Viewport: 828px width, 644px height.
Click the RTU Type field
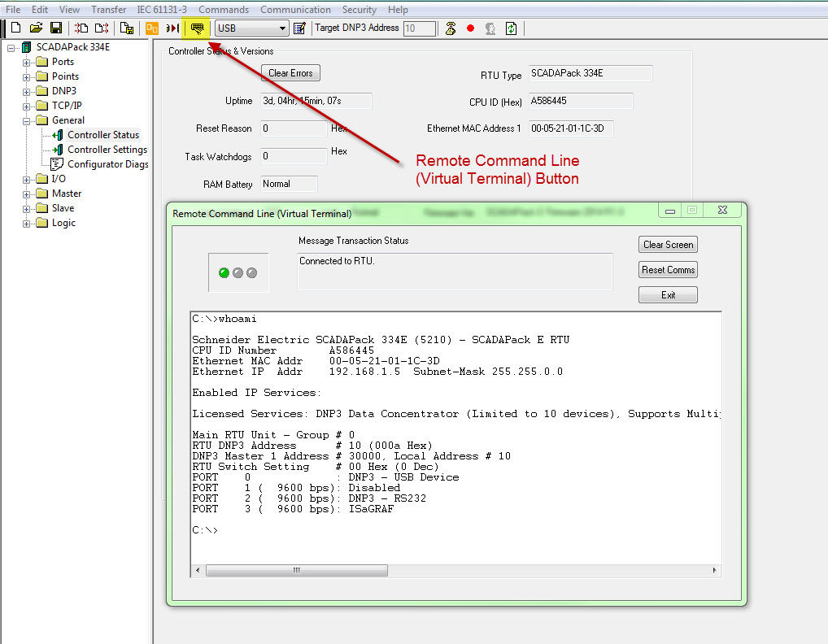click(x=590, y=73)
